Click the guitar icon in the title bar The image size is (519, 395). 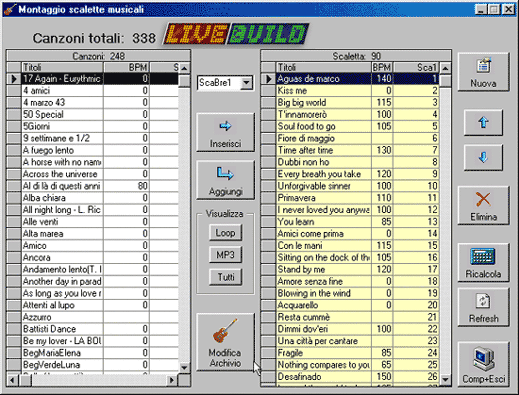pyautogui.click(x=10, y=9)
